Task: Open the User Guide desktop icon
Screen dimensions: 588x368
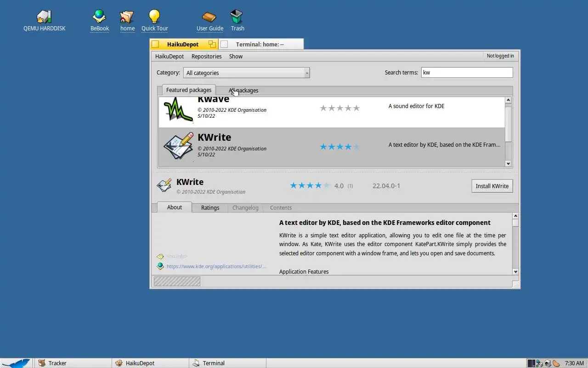Action: [209, 17]
